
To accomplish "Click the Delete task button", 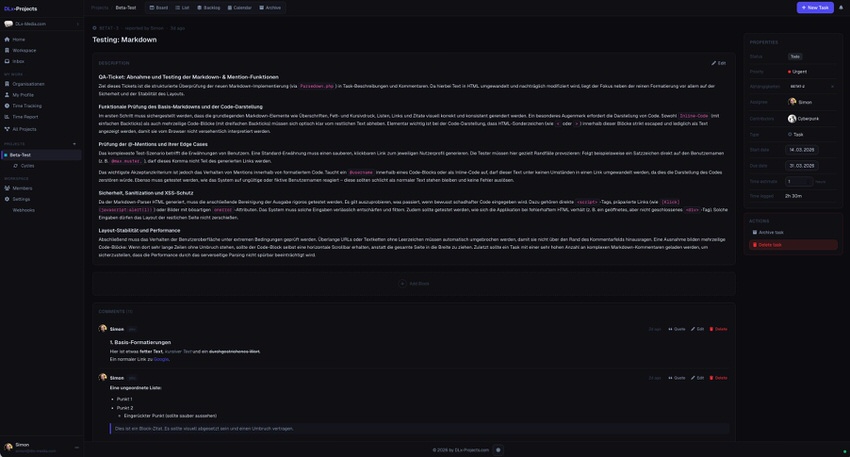I will coord(793,244).
